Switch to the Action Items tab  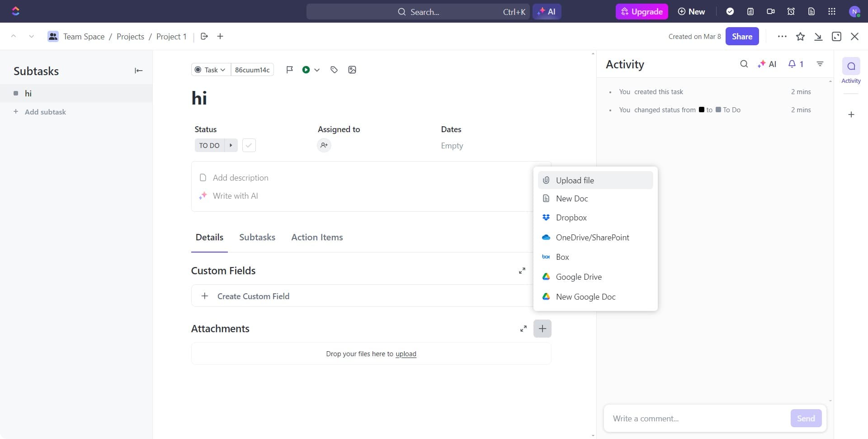317,238
